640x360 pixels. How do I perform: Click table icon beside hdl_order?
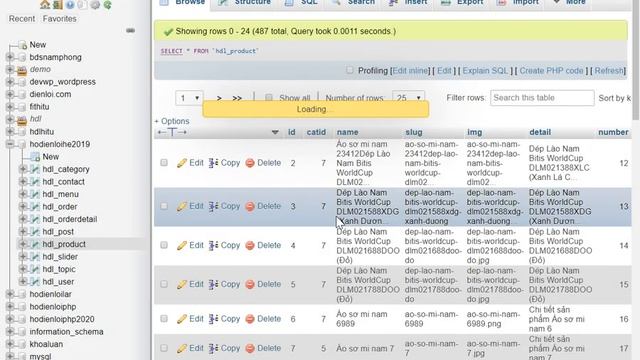tap(35, 207)
